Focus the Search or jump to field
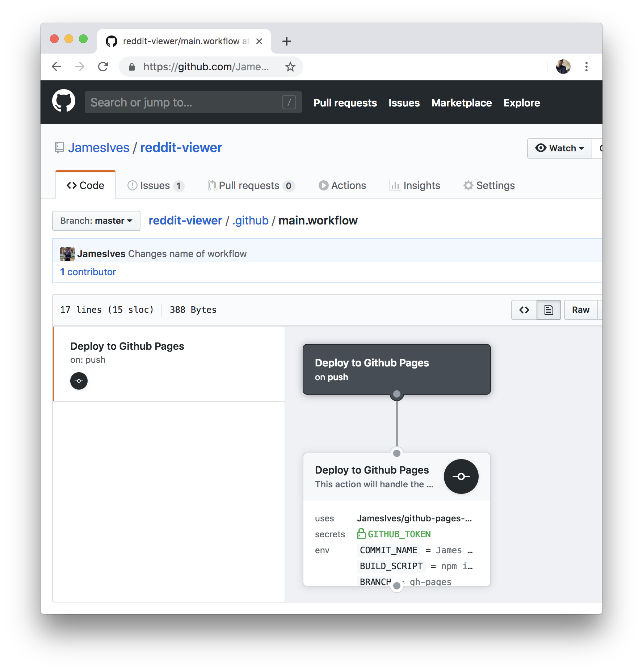This screenshot has height=672, width=643. pos(193,102)
